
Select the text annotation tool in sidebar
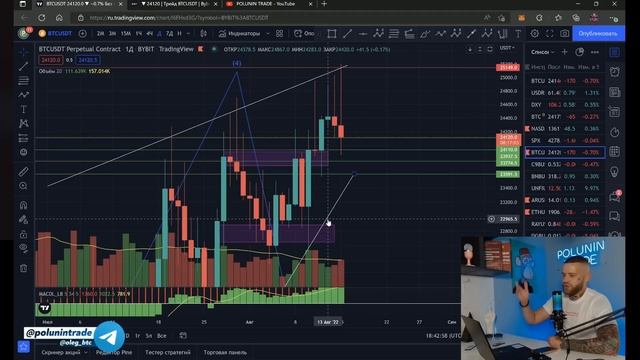(x=24, y=109)
